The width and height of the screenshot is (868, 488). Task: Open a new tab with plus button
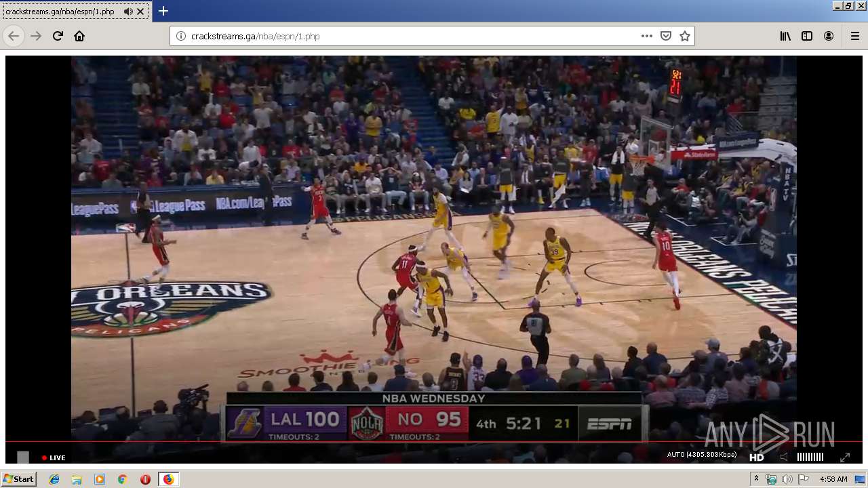163,11
